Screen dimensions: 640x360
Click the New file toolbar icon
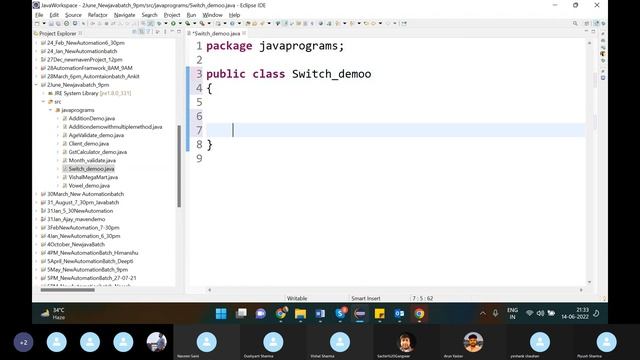coord(37,23)
